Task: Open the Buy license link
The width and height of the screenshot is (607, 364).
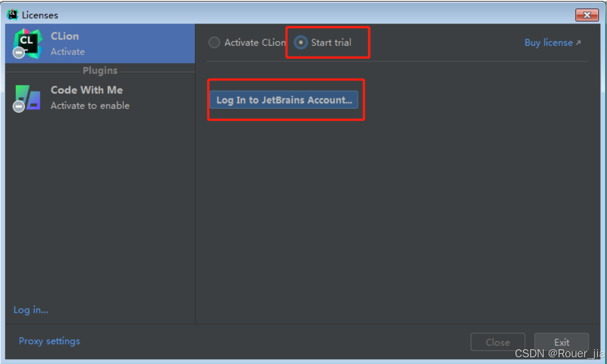Action: coord(552,43)
